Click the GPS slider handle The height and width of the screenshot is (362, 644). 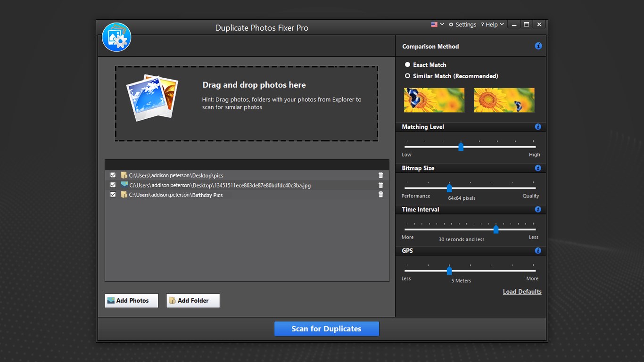coord(449,271)
